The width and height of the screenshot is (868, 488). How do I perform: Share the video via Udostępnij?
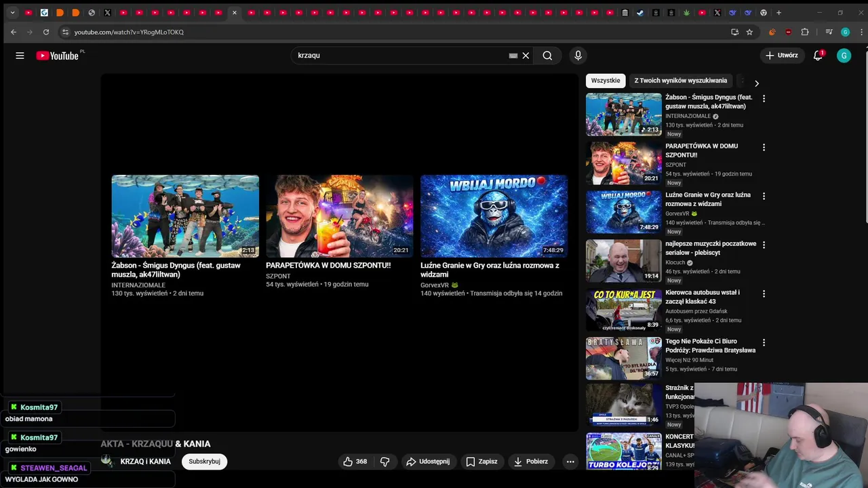[x=428, y=462]
